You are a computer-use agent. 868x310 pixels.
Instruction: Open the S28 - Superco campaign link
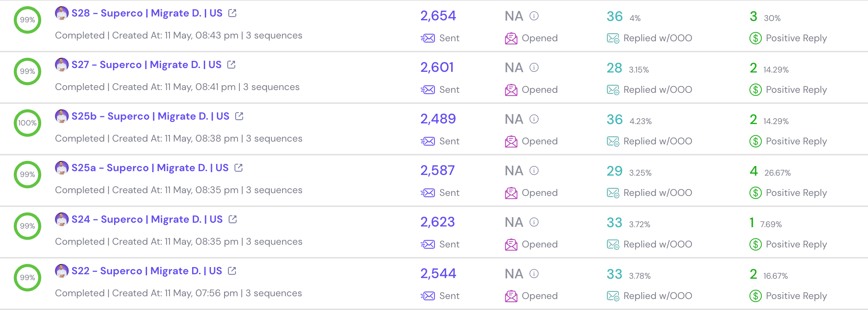[x=147, y=13]
